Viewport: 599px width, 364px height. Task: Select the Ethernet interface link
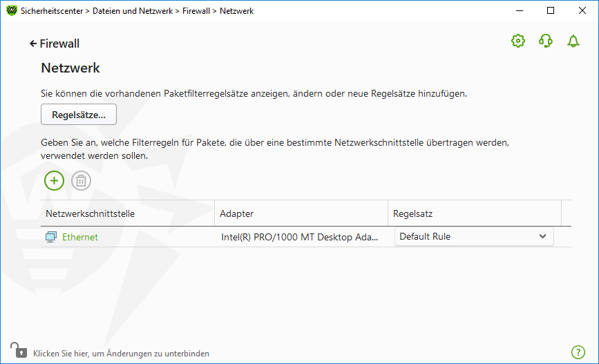click(x=80, y=237)
